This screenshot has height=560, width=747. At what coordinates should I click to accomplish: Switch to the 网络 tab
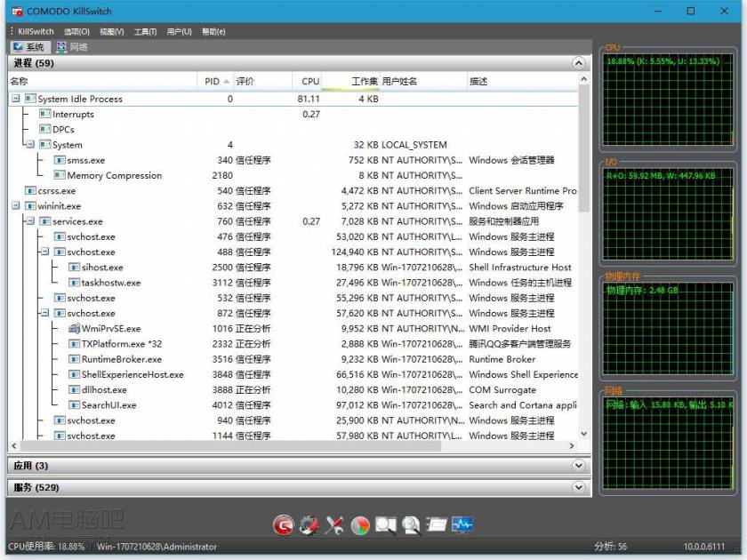pos(72,46)
